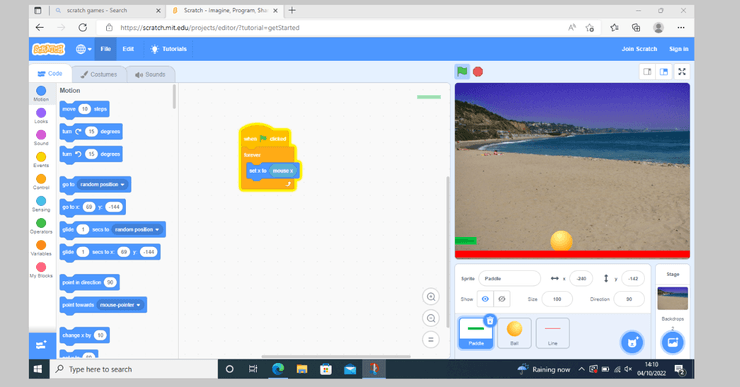Click the sprite x position field
The image size is (740, 387).
pos(581,278)
